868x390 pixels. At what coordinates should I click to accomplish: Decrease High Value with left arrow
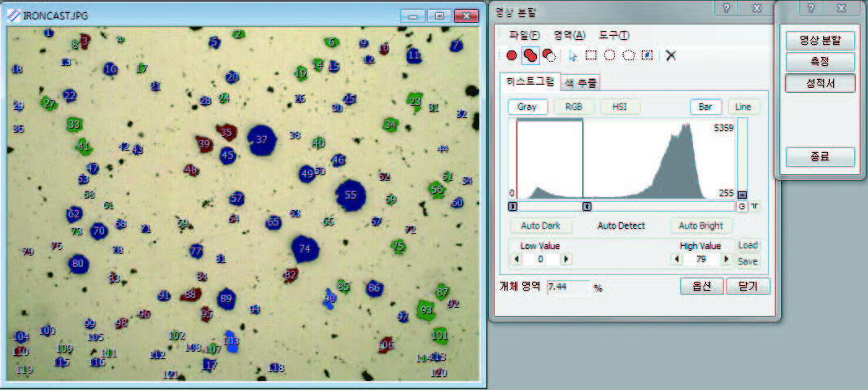click(678, 259)
